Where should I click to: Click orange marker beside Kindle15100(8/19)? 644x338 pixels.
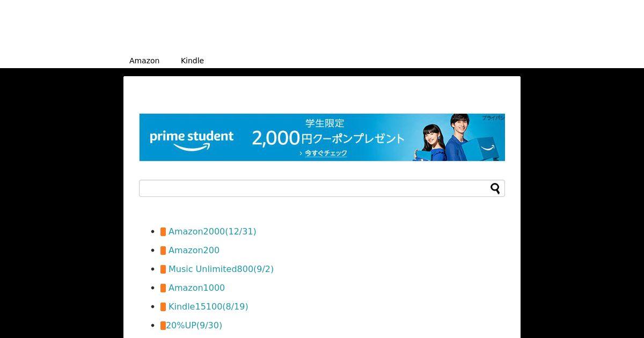[x=163, y=307]
